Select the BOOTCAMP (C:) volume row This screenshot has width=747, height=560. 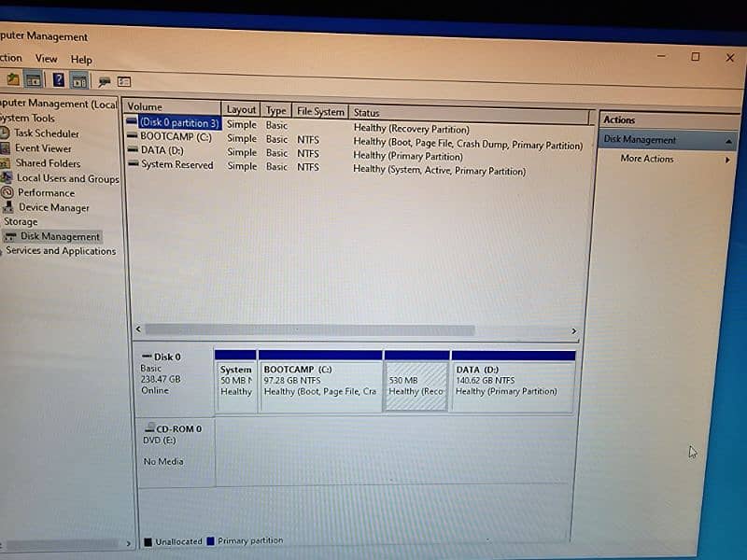[x=176, y=137]
